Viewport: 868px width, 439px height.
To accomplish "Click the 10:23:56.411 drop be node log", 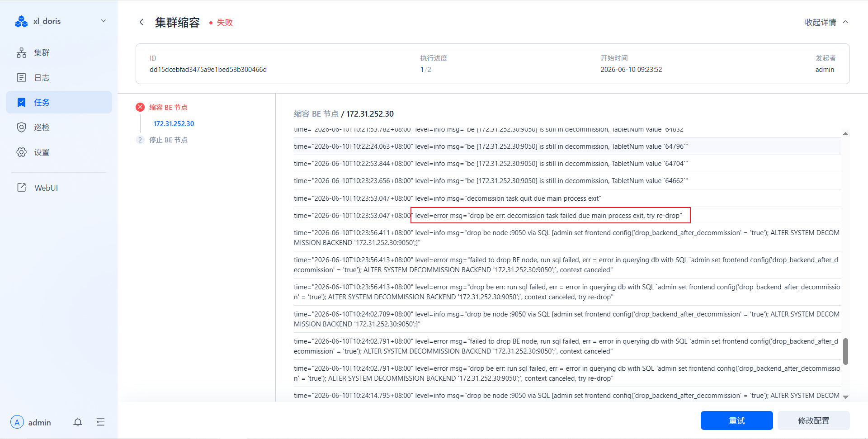I will pyautogui.click(x=567, y=238).
